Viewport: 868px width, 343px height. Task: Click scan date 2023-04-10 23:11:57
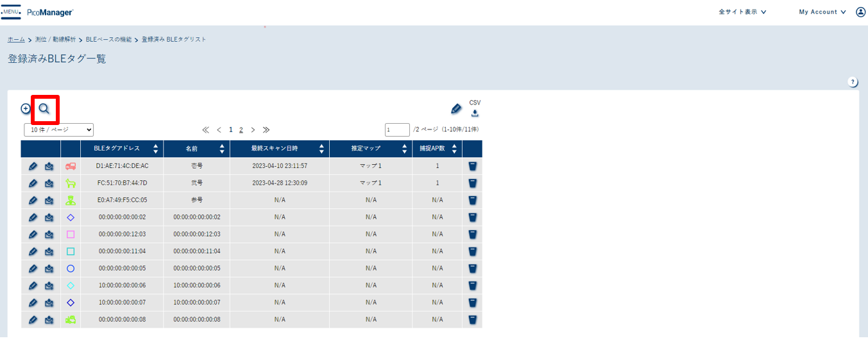pyautogui.click(x=280, y=166)
